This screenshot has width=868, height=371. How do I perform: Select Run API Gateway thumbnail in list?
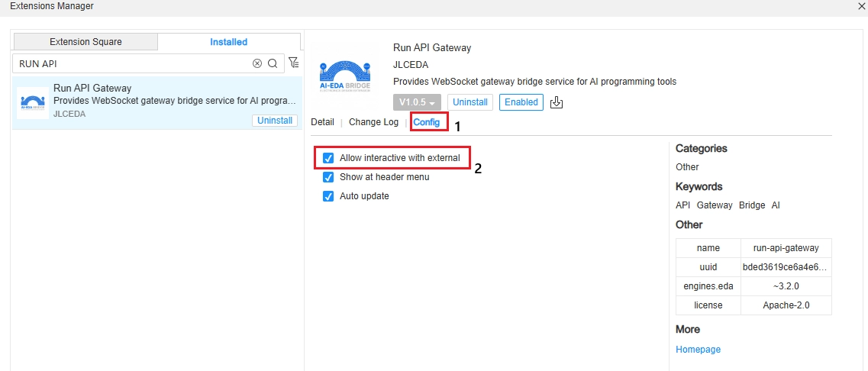33,103
